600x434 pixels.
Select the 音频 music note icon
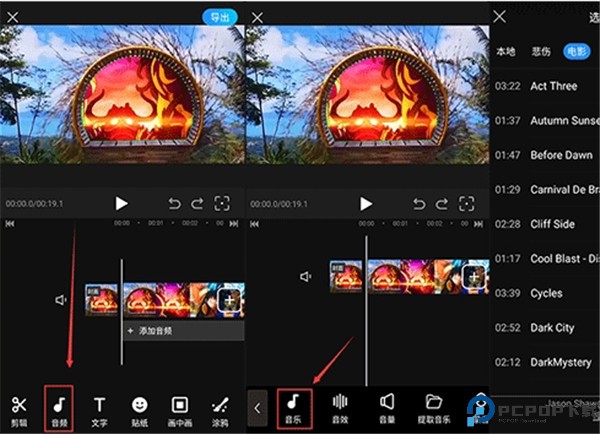(59, 411)
